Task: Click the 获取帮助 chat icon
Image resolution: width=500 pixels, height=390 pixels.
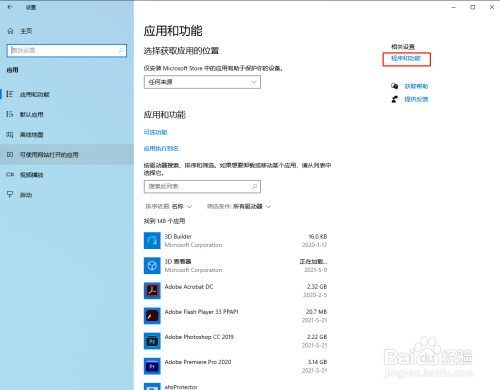Action: click(x=395, y=86)
